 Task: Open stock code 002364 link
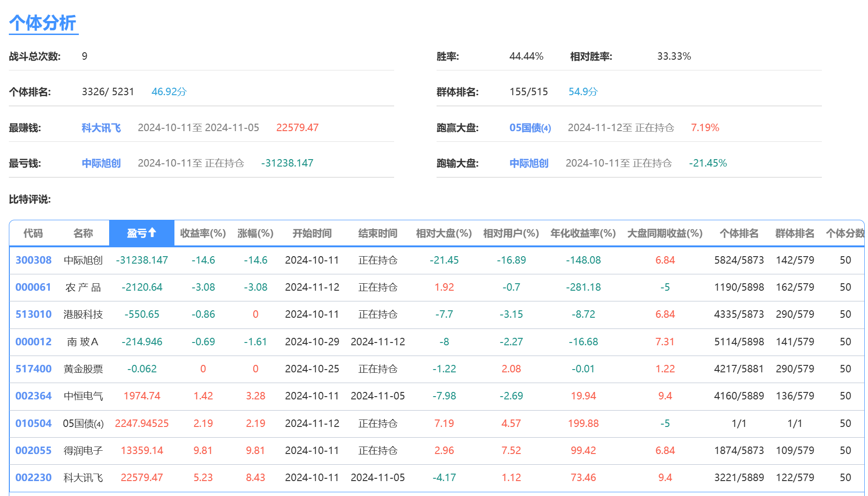point(33,396)
